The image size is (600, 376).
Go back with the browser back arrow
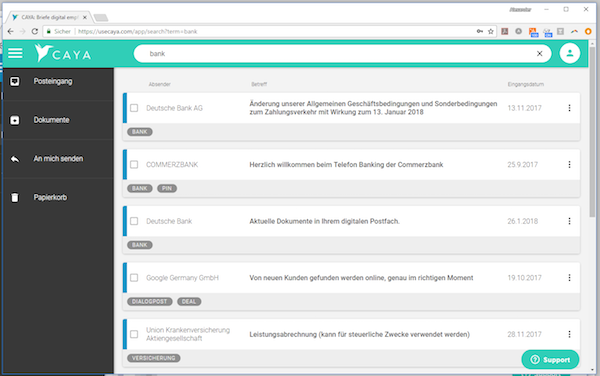10,31
